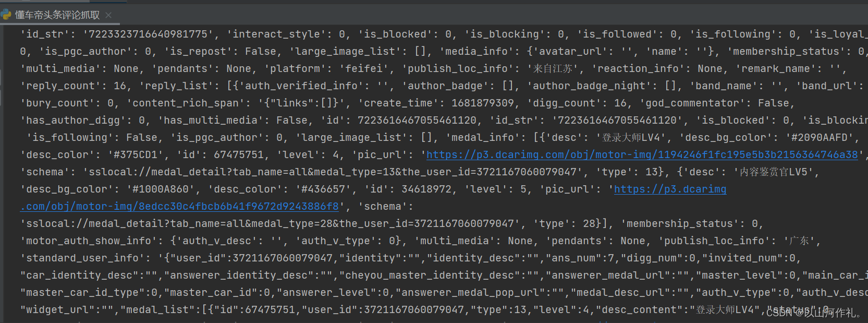This screenshot has height=323, width=868.
Task: Click the text 'id': 7223616467055461120
Action: 401,121
